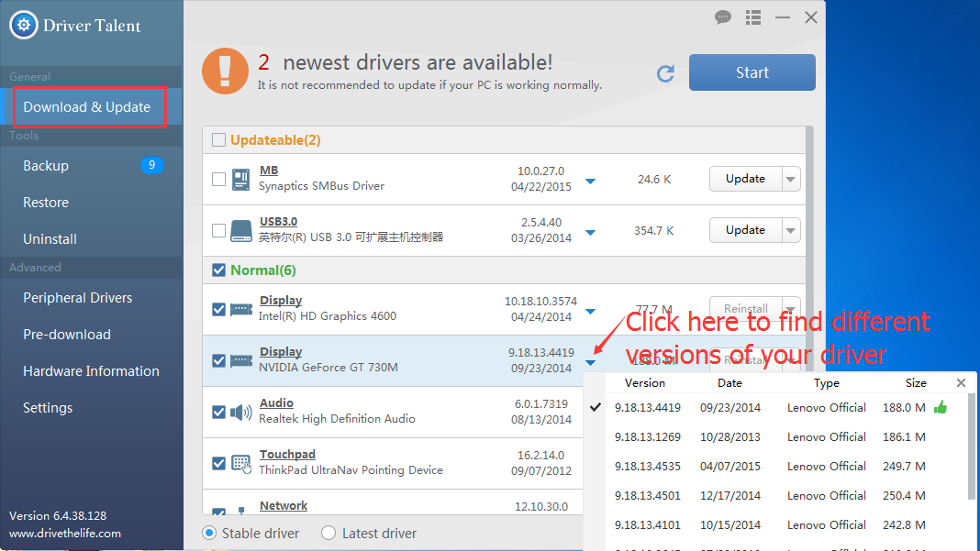The image size is (980, 551).
Task: Open the feedback chat bubble icon
Action: (723, 17)
